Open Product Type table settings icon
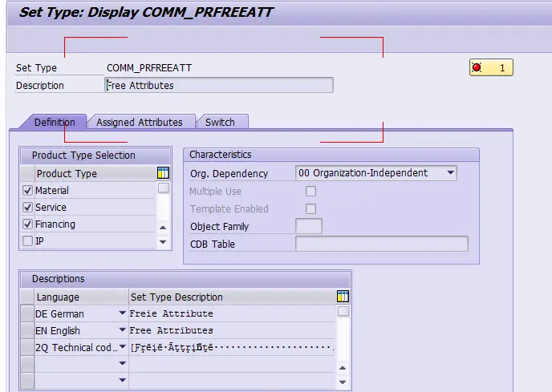Screen dimensions: 552x392 point(163,173)
